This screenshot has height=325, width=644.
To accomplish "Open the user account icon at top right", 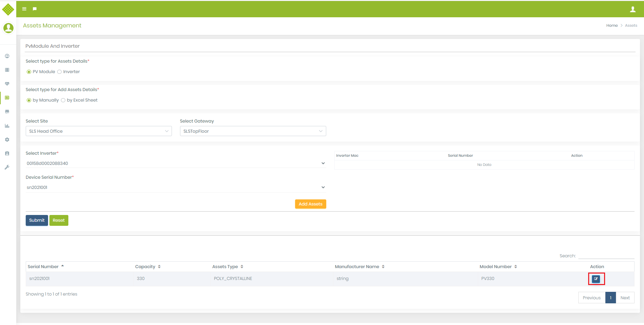I will tap(632, 9).
